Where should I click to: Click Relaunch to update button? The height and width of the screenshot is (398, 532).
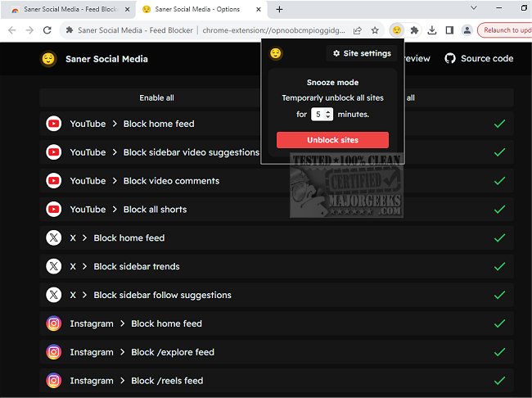506,30
